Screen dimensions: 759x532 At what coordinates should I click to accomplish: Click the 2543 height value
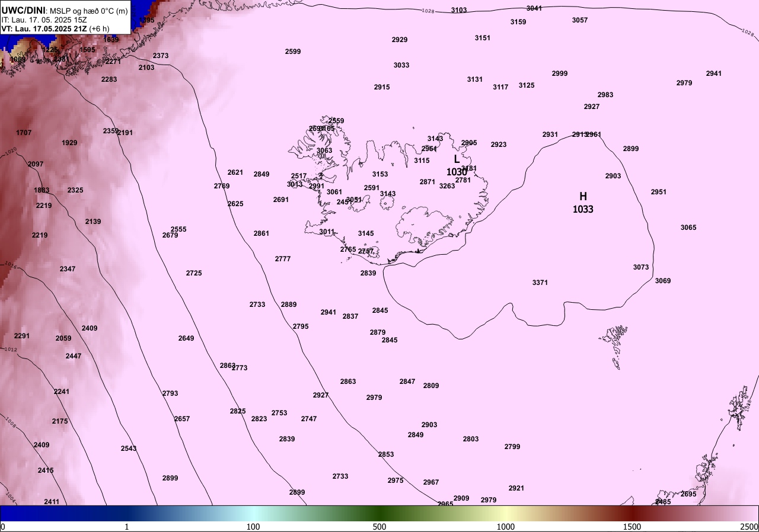coord(129,448)
